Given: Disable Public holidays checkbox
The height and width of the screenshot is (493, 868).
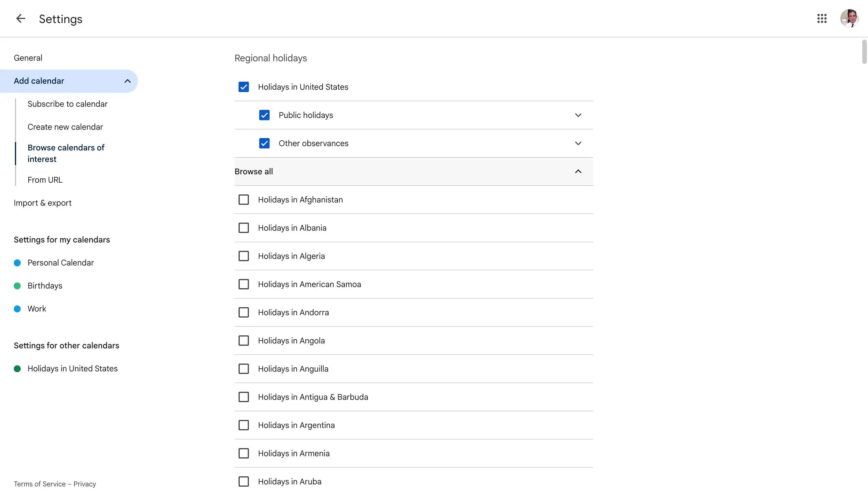Looking at the screenshot, I should (x=264, y=115).
